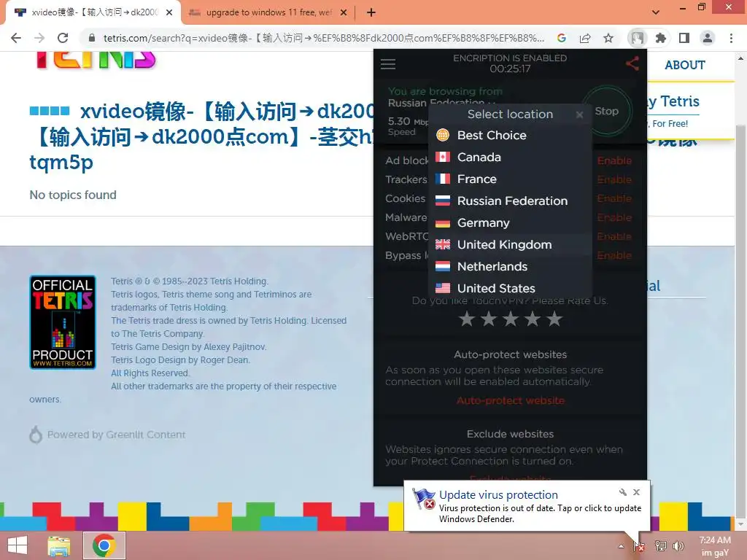Switch to the xvideo tetris search tab

click(x=93, y=12)
